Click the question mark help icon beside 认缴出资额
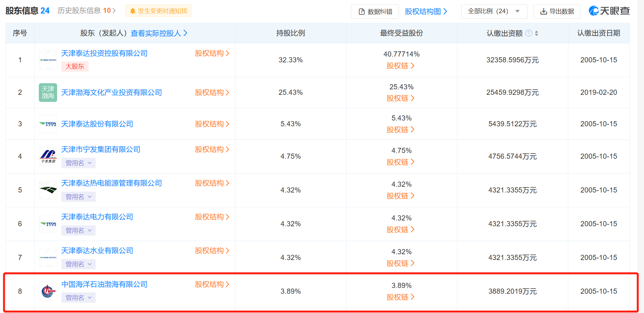This screenshot has height=313, width=644. point(529,33)
